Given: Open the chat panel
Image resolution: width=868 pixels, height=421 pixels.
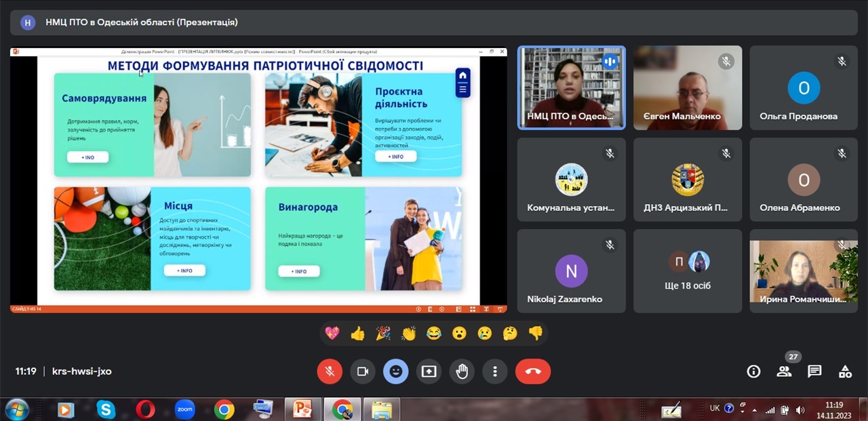Looking at the screenshot, I should 814,372.
